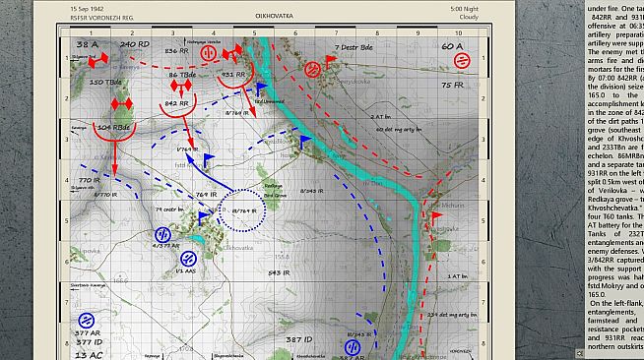This screenshot has height=360, width=644.
Task: Click the blue flag beside 74 cnstr bn
Action: [x=203, y=218]
